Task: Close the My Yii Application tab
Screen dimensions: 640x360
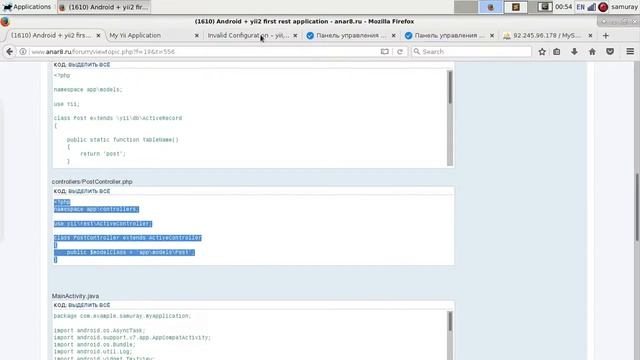Action: click(x=196, y=36)
